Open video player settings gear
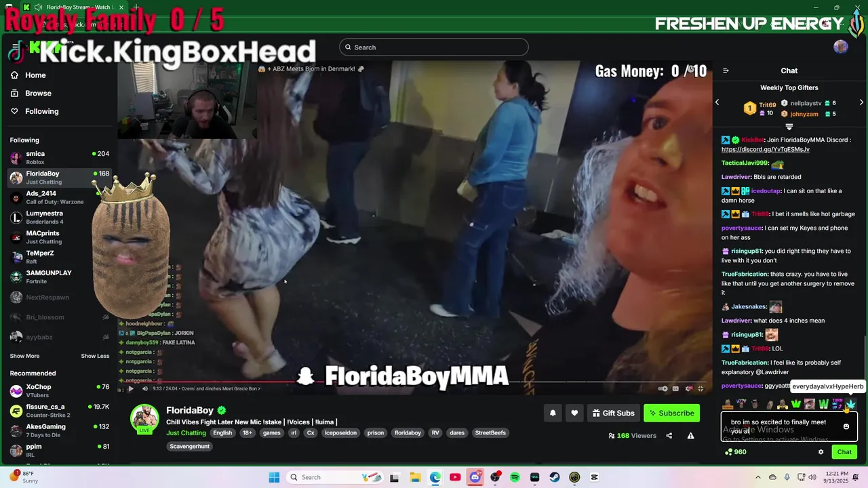 (x=688, y=388)
